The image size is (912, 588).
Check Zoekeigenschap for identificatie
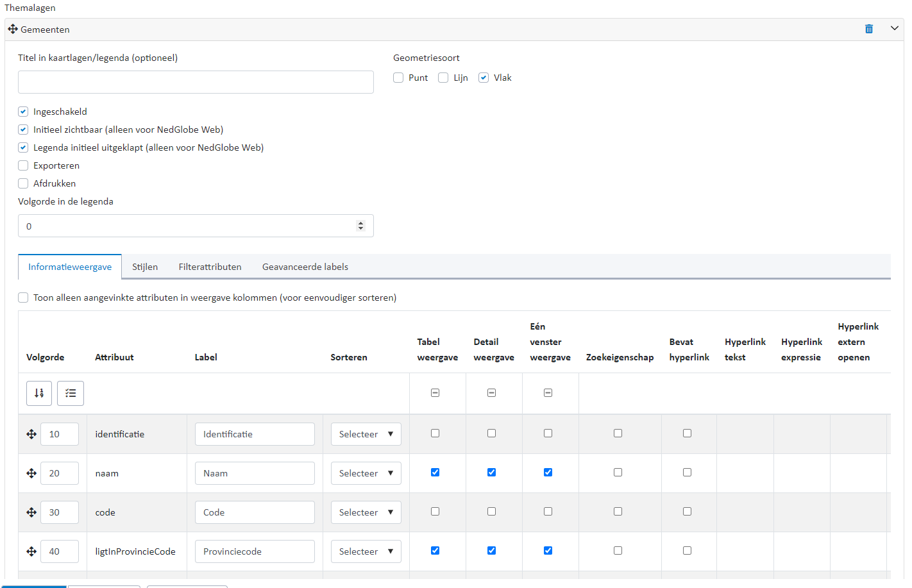pyautogui.click(x=618, y=433)
